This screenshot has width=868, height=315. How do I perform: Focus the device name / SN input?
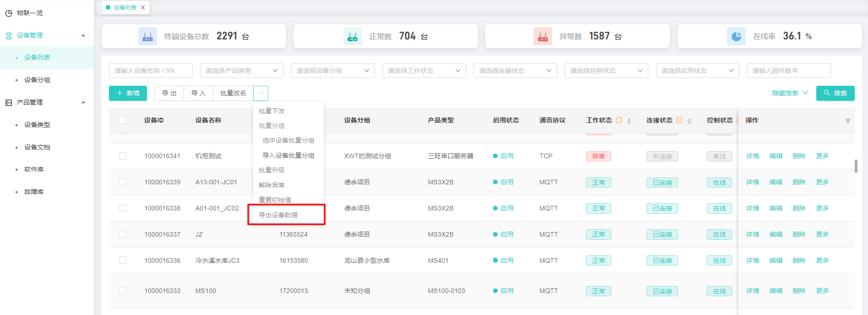[x=150, y=71]
